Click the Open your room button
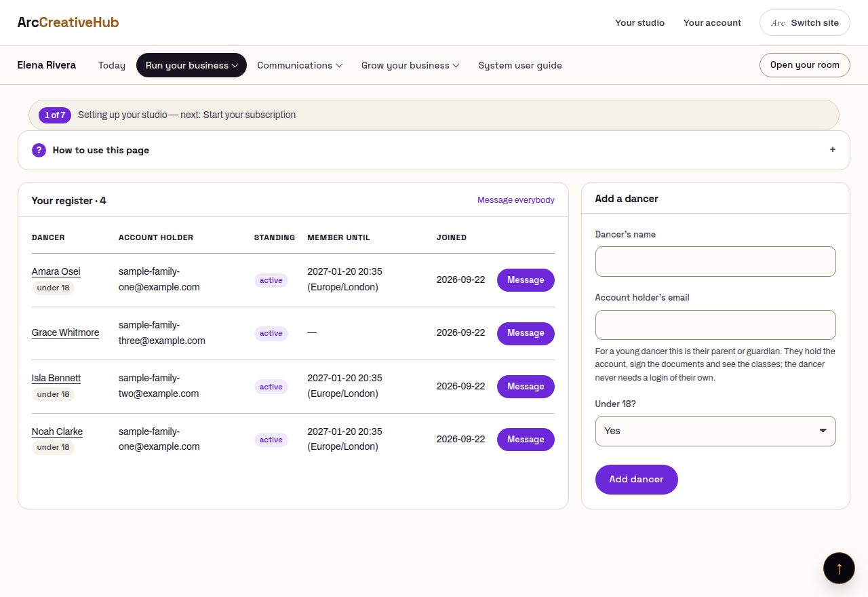The image size is (868, 597). point(804,65)
